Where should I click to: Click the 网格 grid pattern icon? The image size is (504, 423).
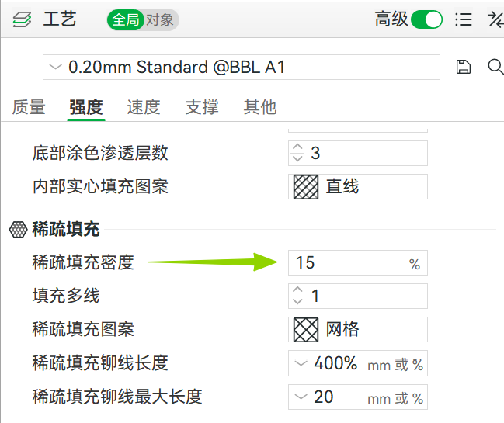pyautogui.click(x=305, y=329)
